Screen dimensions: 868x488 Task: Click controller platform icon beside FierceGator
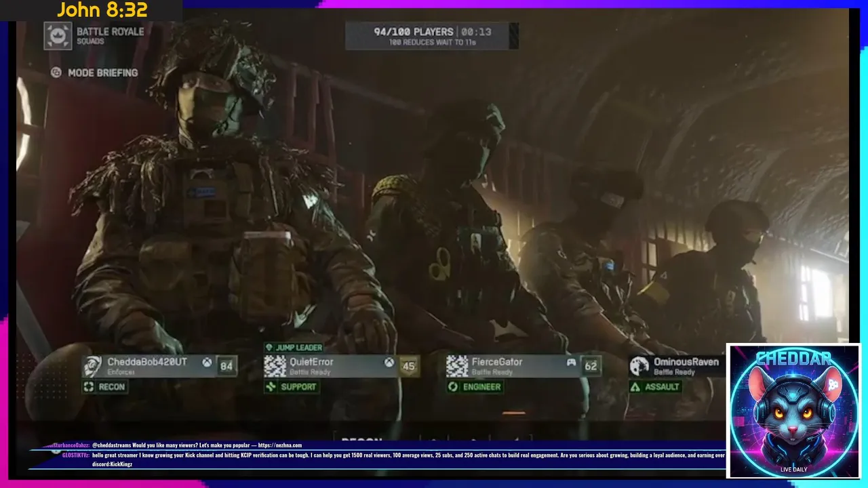click(x=571, y=363)
